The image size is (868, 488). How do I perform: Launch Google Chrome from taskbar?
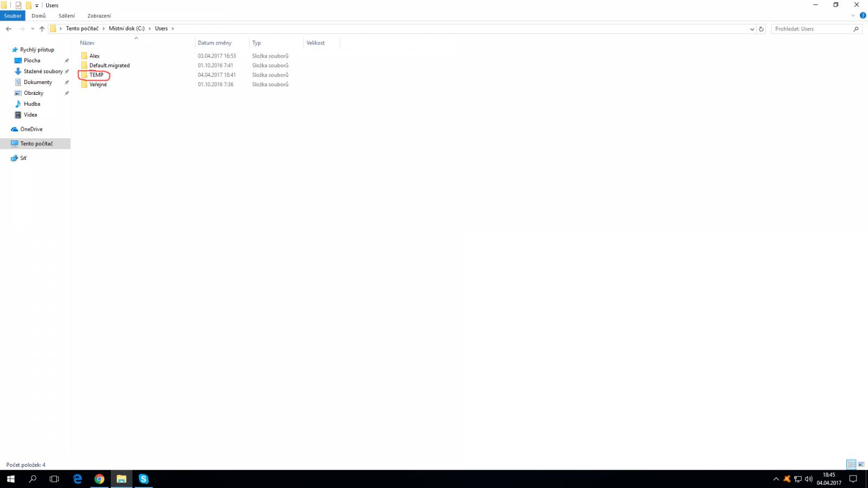[x=99, y=479]
